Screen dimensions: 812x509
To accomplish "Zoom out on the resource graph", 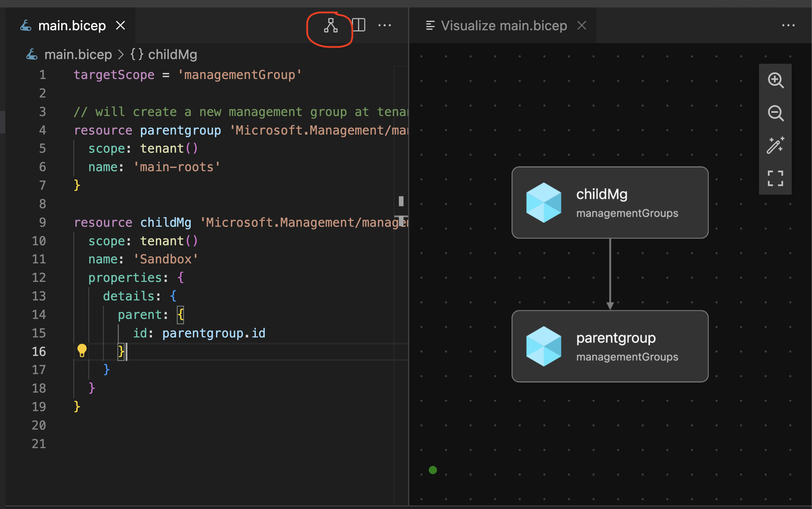I will tap(775, 113).
